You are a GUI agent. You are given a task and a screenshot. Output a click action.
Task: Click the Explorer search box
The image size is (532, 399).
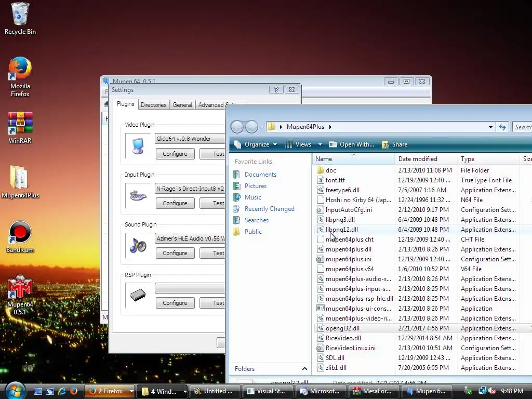pyautogui.click(x=523, y=127)
